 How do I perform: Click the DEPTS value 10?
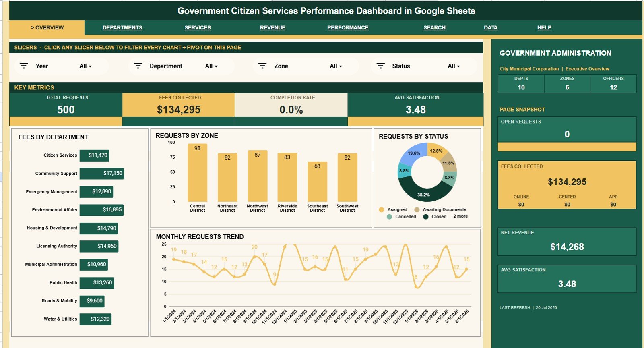521,87
